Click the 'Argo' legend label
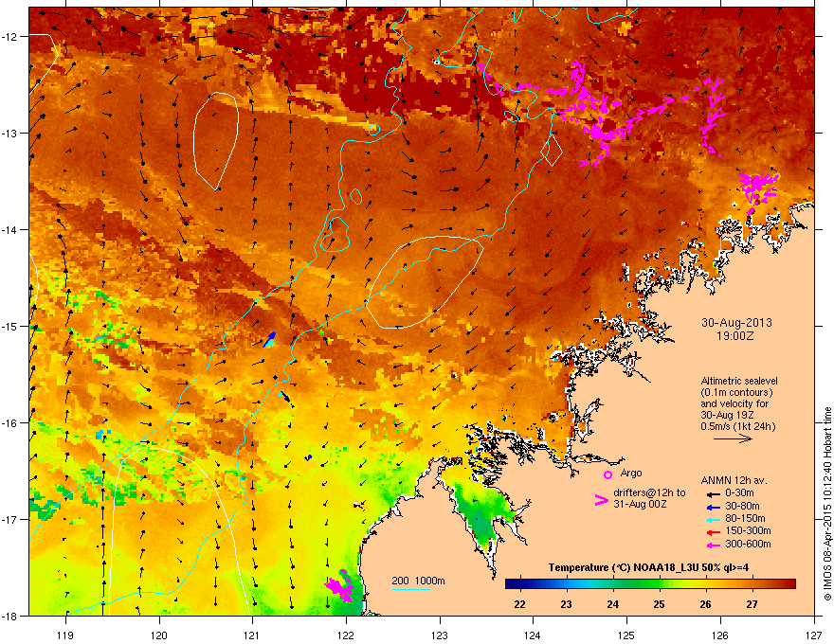This screenshot has height=644, width=834. click(631, 473)
